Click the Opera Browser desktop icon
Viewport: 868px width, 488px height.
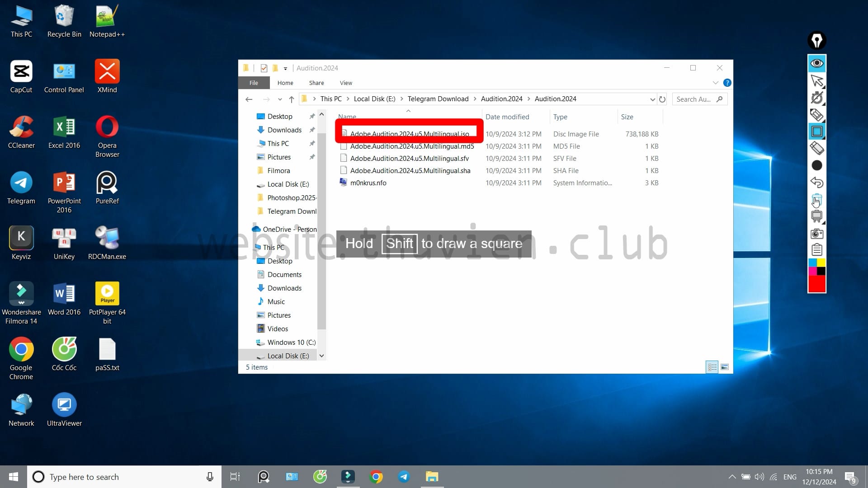(107, 136)
